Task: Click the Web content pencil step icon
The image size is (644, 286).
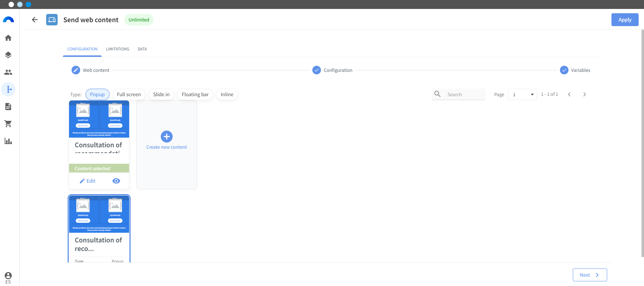Action: click(x=76, y=70)
